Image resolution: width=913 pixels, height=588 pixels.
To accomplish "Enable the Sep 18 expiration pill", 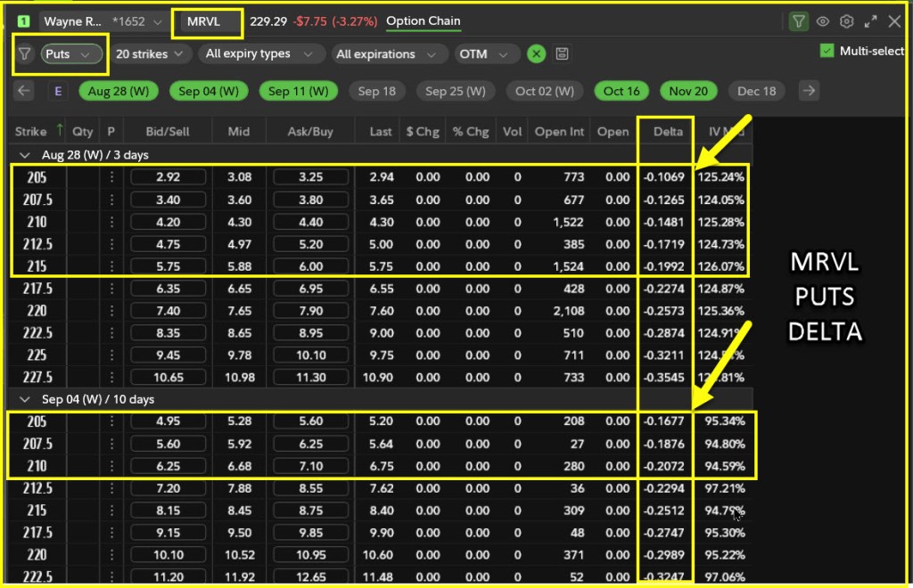I will pos(377,91).
